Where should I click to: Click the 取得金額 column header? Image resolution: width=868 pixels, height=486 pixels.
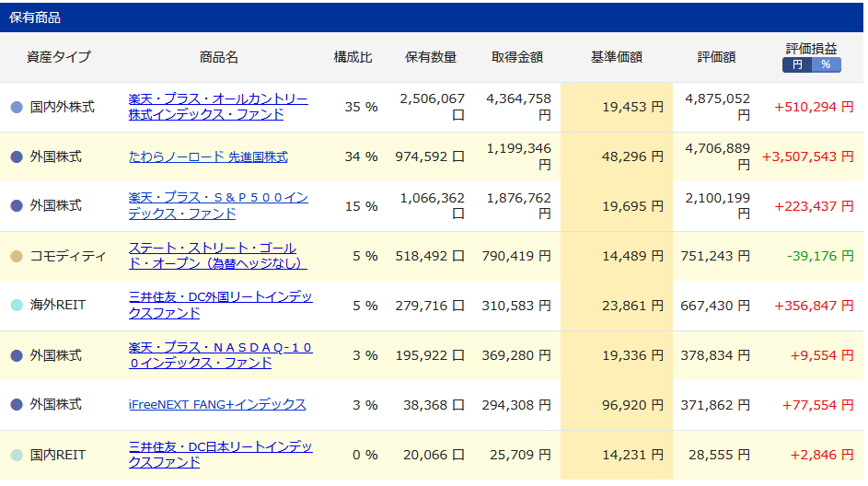pos(517,57)
